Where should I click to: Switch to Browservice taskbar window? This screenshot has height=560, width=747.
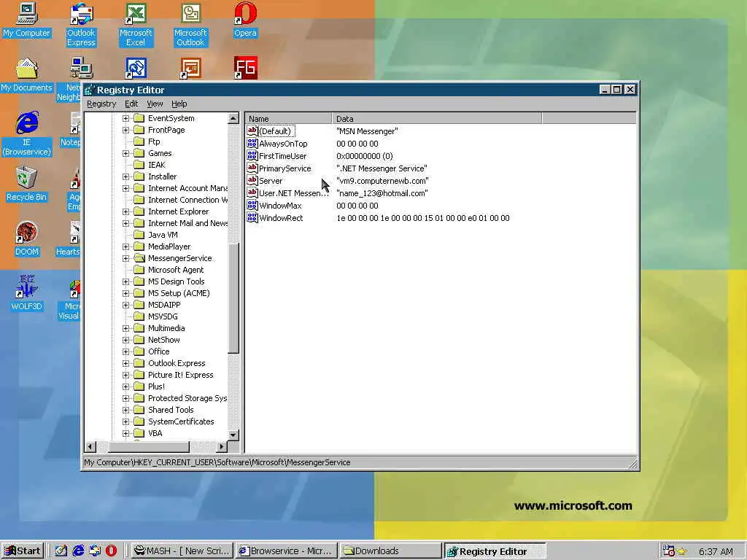286,551
